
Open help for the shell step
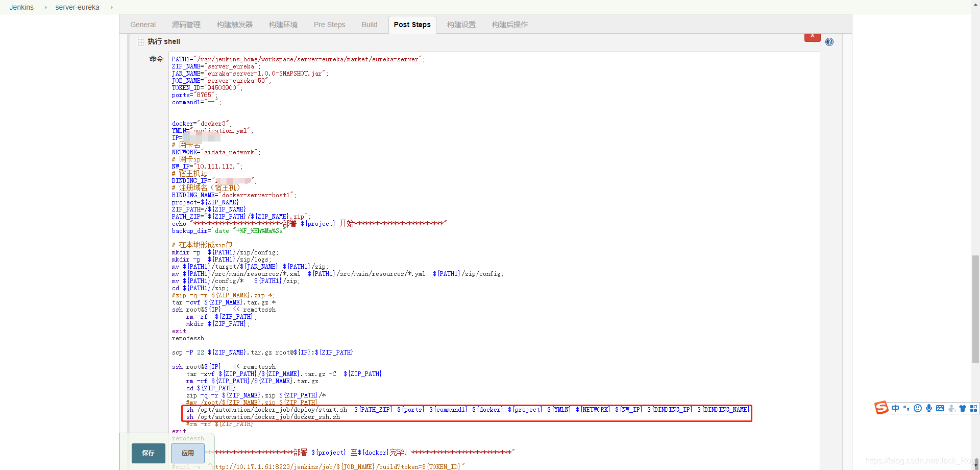(x=829, y=42)
